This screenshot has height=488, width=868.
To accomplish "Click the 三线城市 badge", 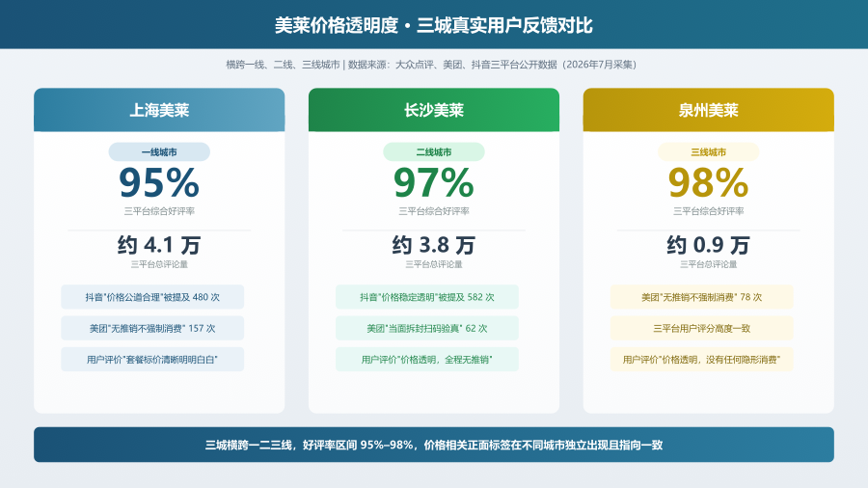I will 709,152.
